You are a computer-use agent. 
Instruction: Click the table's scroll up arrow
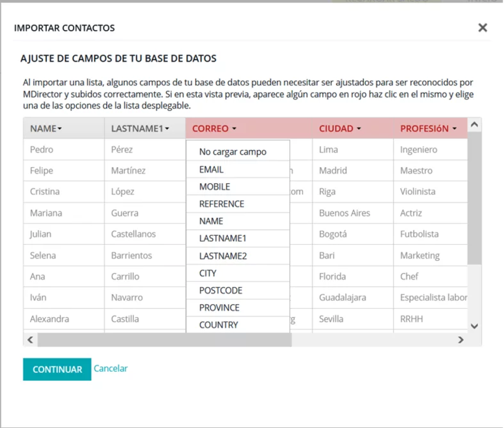point(474,124)
